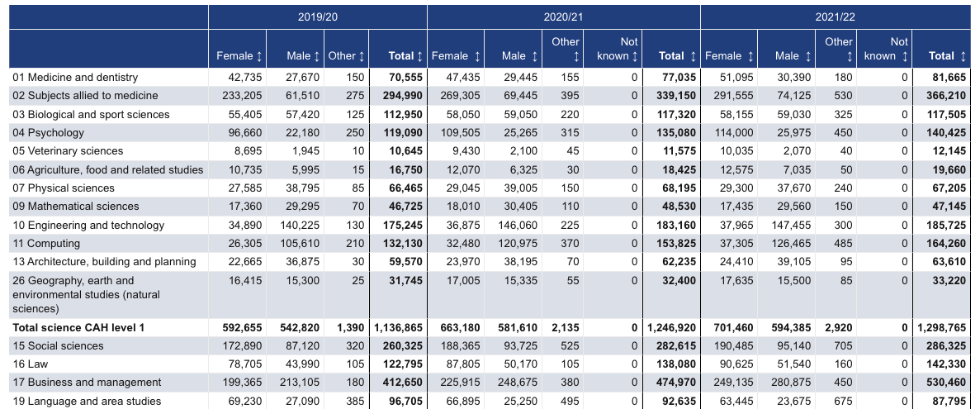Sort by 2019/20 Male column arrow icon
980x409 pixels.
pyautogui.click(x=318, y=56)
